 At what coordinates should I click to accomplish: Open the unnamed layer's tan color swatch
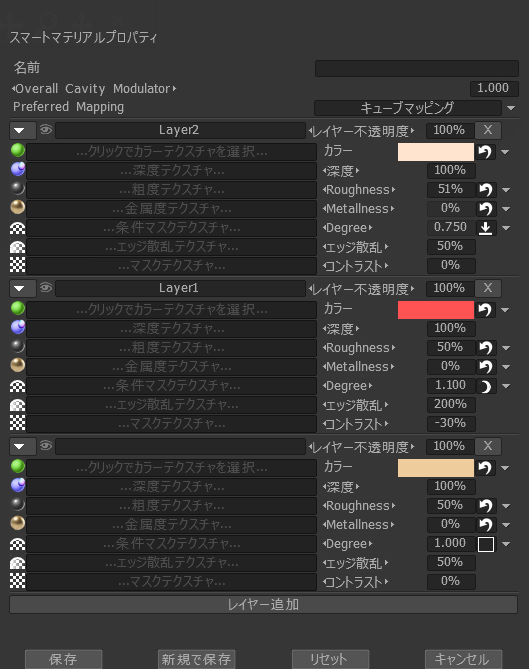click(436, 468)
